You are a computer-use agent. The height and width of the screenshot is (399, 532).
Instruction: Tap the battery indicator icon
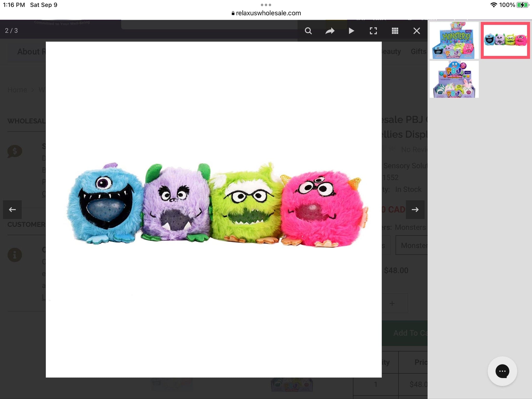pyautogui.click(x=523, y=5)
